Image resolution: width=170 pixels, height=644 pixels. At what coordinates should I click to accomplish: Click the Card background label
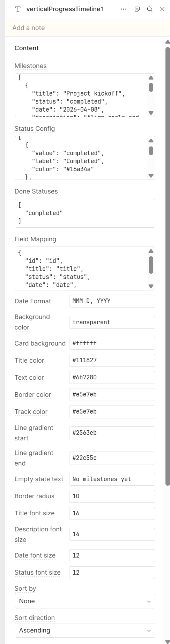(x=40, y=343)
